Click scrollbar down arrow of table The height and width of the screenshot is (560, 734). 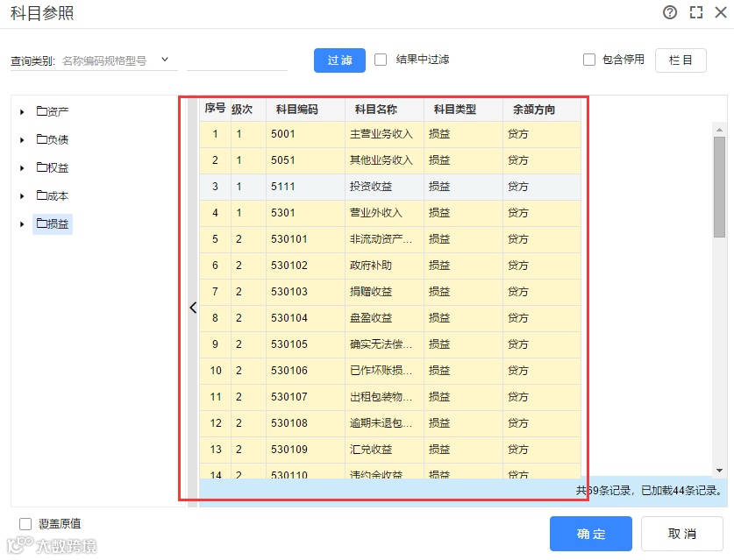point(719,471)
